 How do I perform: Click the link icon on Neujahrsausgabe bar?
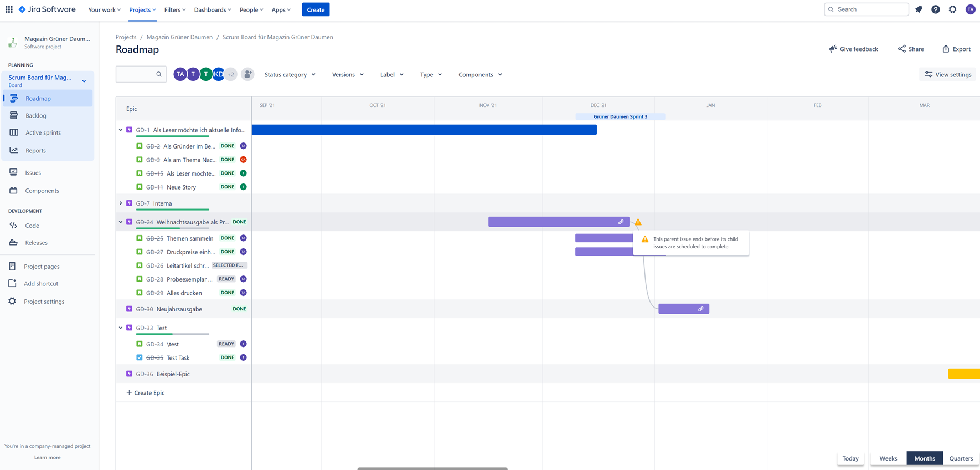tap(700, 309)
